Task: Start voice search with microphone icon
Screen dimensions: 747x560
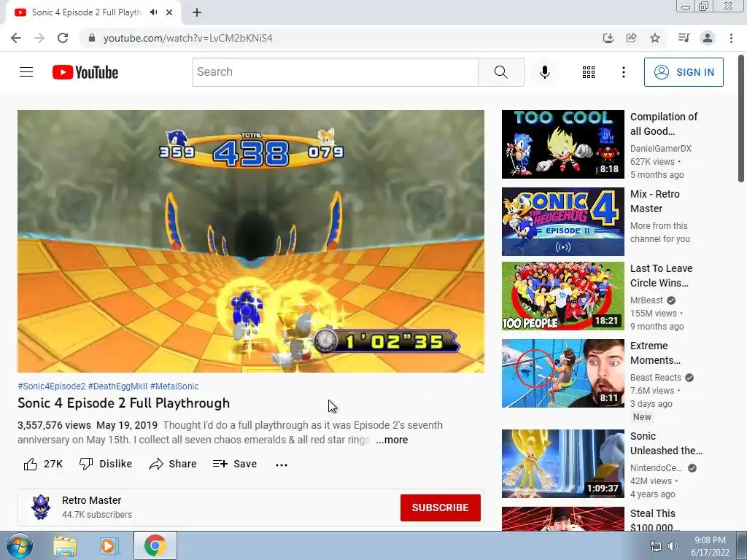Action: pos(544,72)
